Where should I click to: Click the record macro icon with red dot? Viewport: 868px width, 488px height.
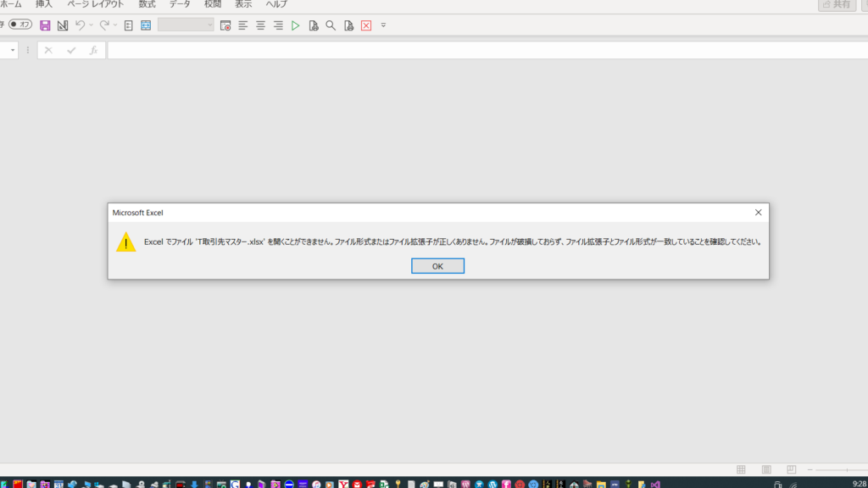pyautogui.click(x=225, y=25)
